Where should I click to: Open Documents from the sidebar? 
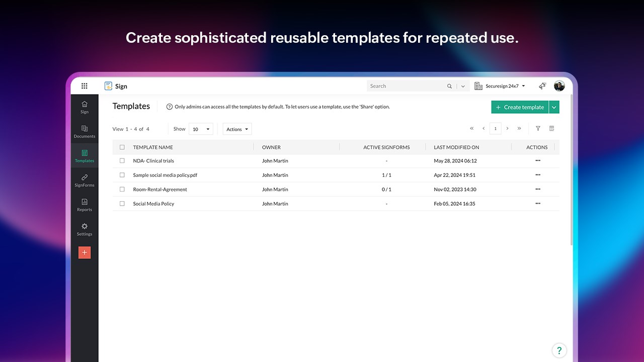coord(85,132)
